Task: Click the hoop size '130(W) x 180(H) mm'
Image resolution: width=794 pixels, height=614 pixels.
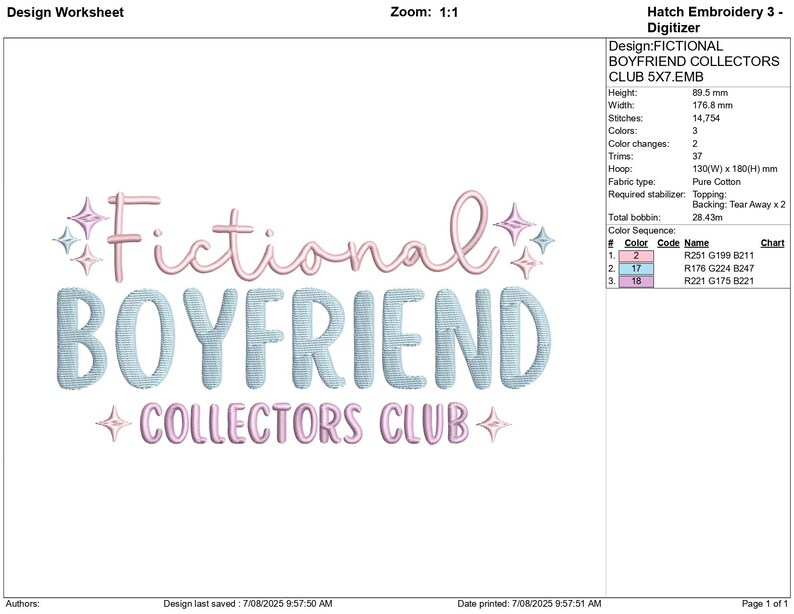Action: coord(735,169)
